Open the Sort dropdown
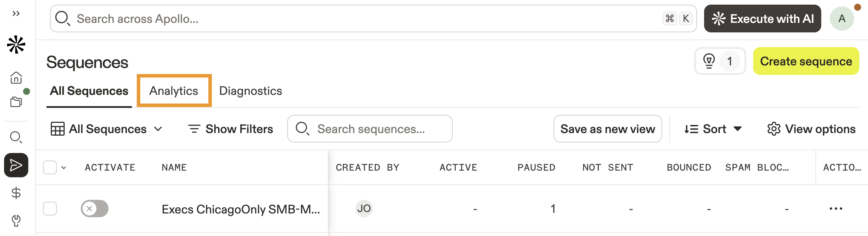The width and height of the screenshot is (868, 236). click(x=713, y=129)
